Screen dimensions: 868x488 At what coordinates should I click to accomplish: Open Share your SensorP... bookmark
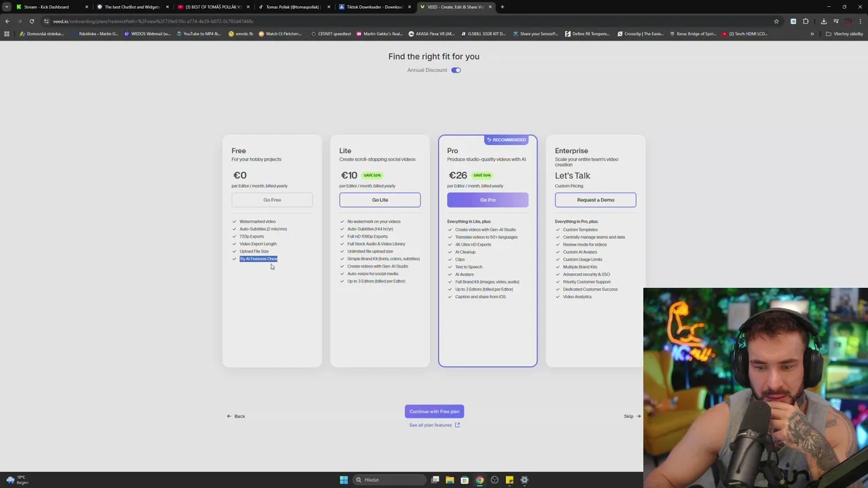[535, 34]
